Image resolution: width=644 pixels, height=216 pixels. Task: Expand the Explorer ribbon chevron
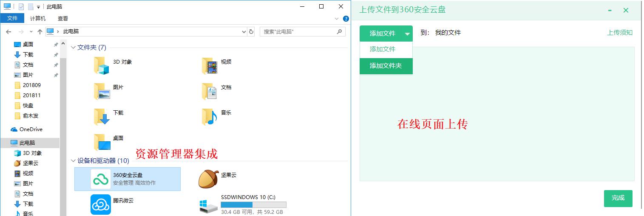[x=337, y=19]
